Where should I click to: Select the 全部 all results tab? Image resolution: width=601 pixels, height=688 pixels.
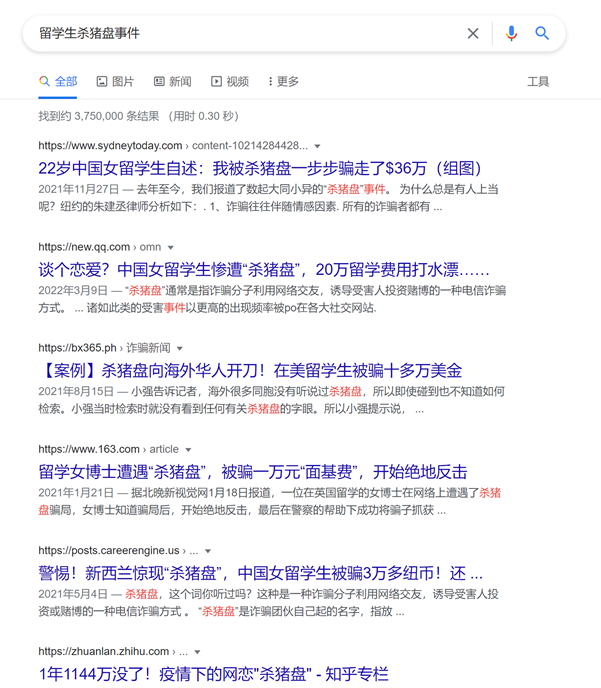point(57,81)
